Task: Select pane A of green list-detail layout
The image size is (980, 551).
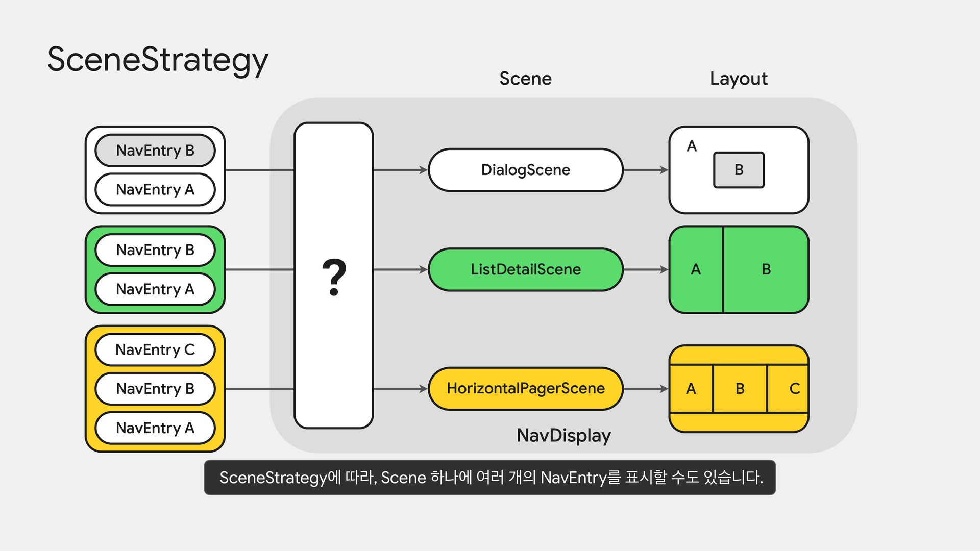Action: click(x=696, y=269)
